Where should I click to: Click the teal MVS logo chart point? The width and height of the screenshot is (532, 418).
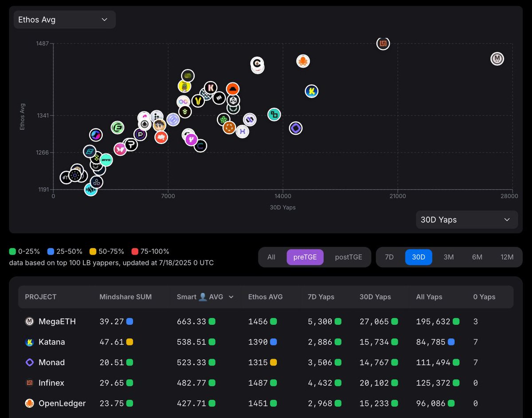(106, 159)
